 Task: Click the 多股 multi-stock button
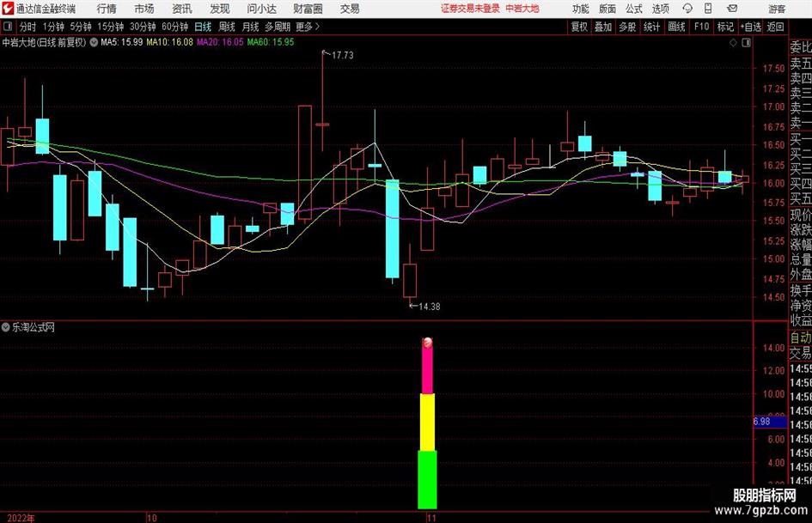[627, 27]
